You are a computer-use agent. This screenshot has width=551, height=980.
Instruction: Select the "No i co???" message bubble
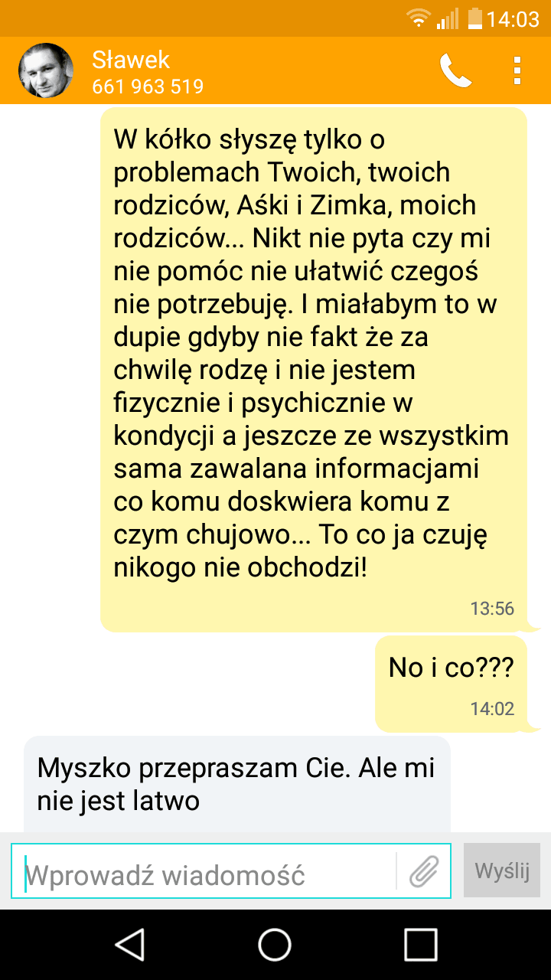click(x=452, y=684)
